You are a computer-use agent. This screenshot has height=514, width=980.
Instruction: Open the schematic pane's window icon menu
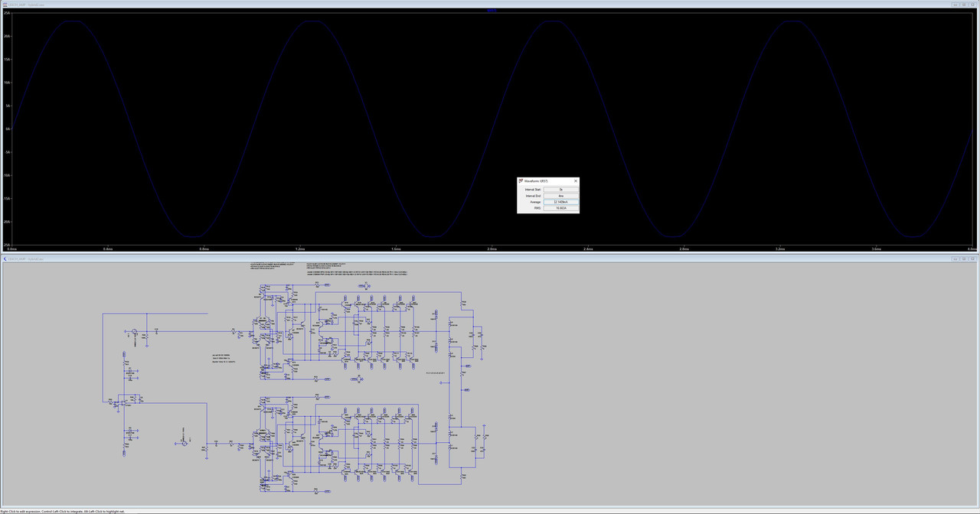[4, 259]
